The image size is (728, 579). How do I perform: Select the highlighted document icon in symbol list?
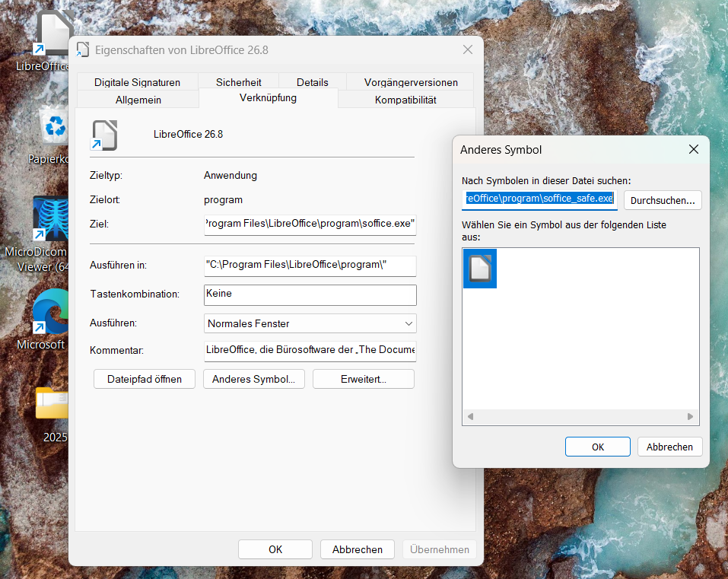tap(479, 269)
